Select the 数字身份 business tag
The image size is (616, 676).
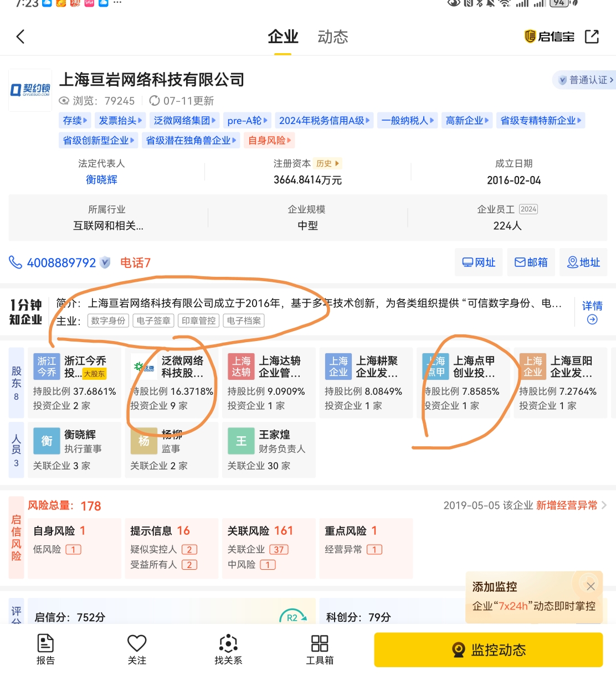click(x=108, y=321)
